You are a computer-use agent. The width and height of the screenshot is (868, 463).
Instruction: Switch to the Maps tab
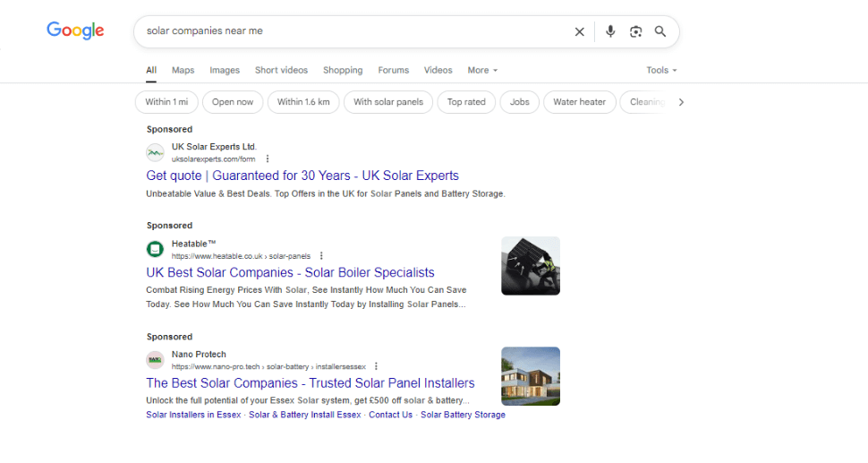tap(183, 71)
